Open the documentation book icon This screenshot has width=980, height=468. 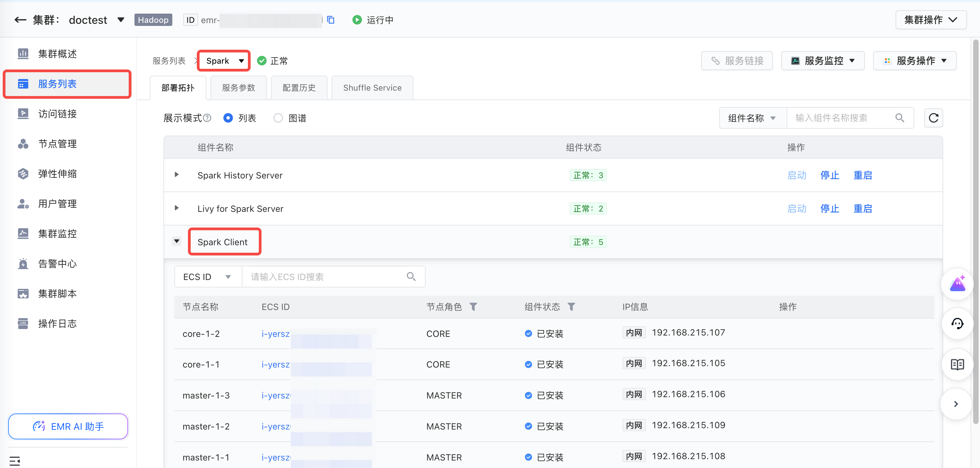tap(957, 364)
